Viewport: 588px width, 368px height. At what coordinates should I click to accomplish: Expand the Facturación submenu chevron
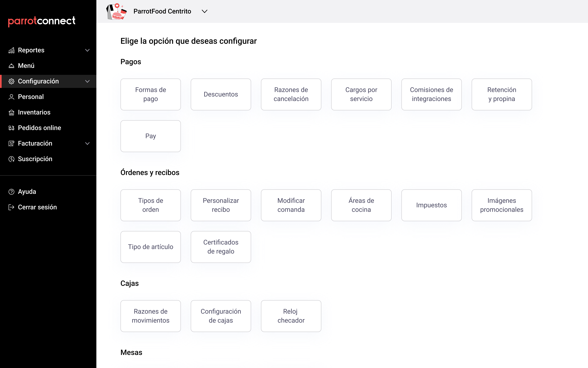(x=87, y=144)
